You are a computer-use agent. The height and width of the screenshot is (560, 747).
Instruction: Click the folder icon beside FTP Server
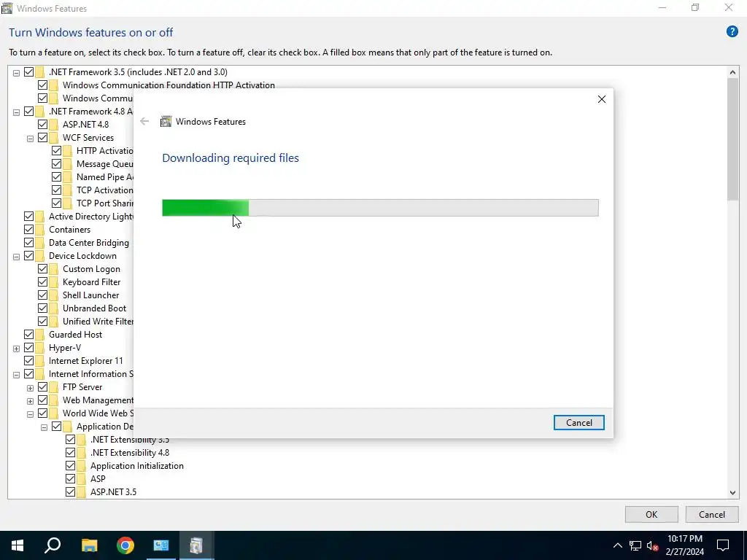pyautogui.click(x=53, y=387)
